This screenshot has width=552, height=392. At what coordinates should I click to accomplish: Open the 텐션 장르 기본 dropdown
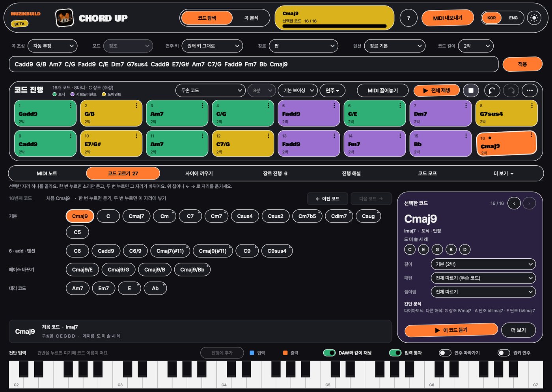click(395, 46)
